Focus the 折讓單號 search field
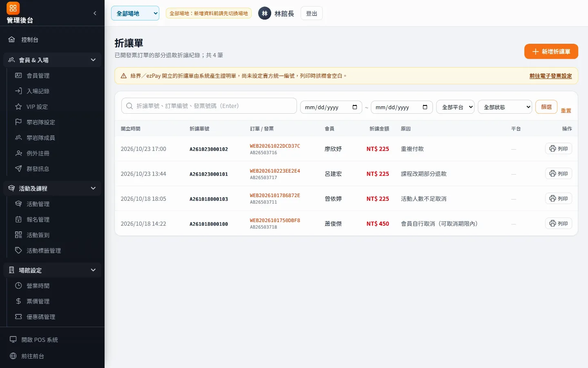 point(209,106)
